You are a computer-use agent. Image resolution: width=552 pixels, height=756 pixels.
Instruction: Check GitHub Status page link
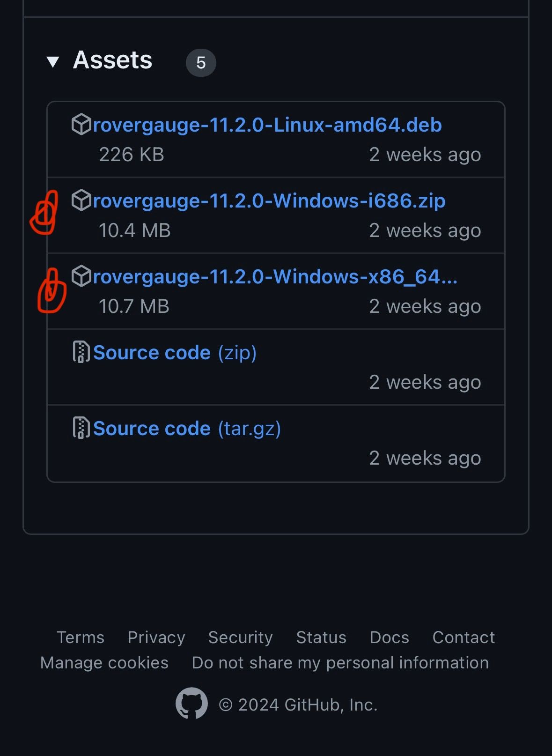(x=321, y=637)
